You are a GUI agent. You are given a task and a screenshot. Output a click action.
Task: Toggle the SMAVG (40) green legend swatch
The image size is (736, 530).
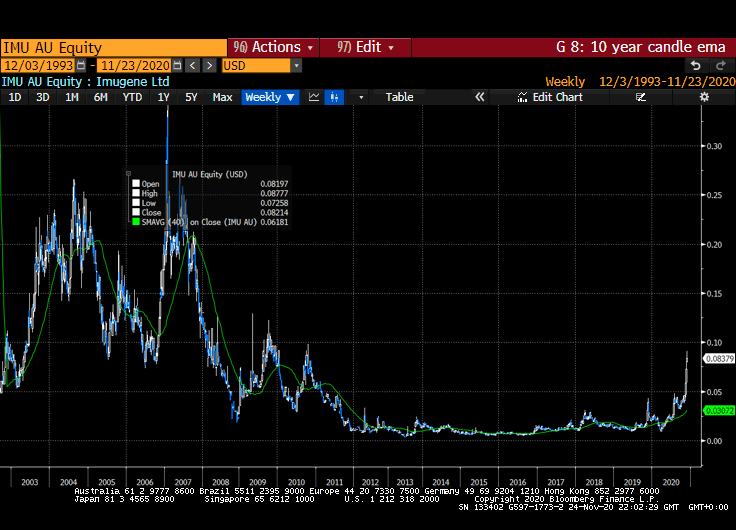[136, 222]
